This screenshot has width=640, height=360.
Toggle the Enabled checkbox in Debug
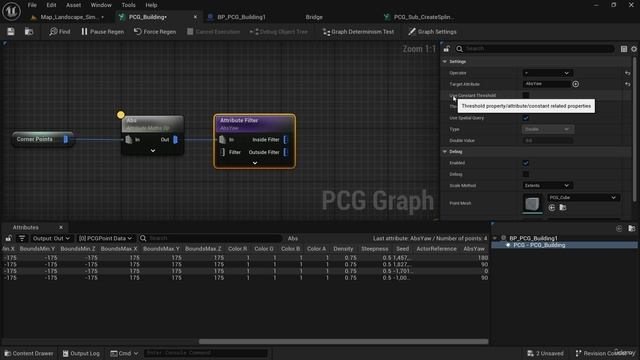[x=526, y=163]
